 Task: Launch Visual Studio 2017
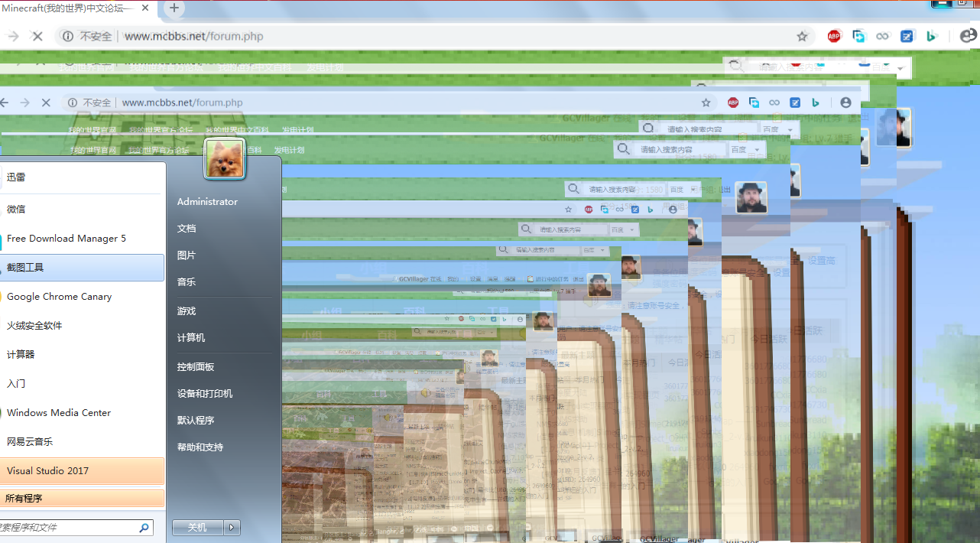(82, 470)
